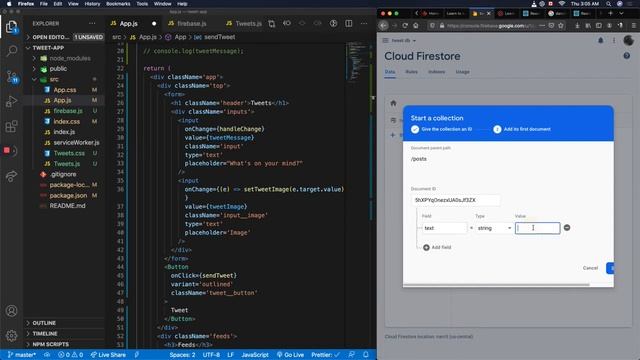Click the Cloud Firestore help question icon
Viewport: 640px width, 360px height.
[627, 56]
